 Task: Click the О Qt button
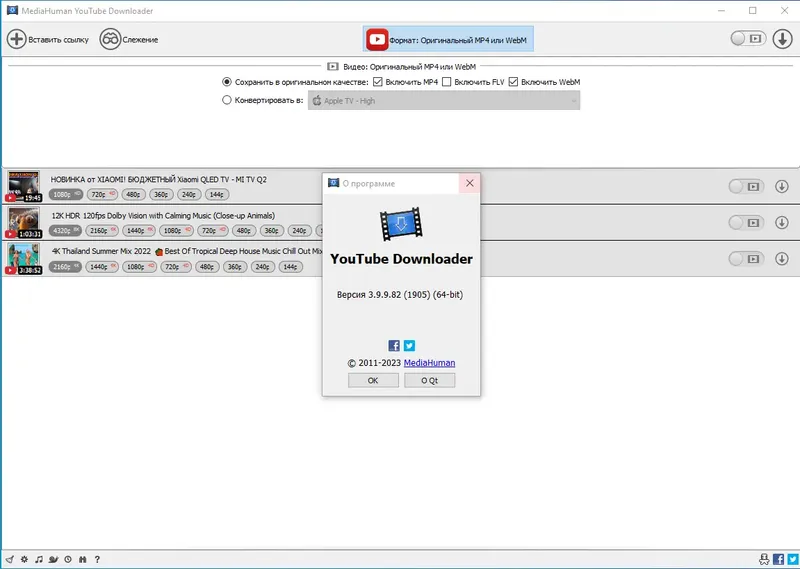tap(430, 380)
